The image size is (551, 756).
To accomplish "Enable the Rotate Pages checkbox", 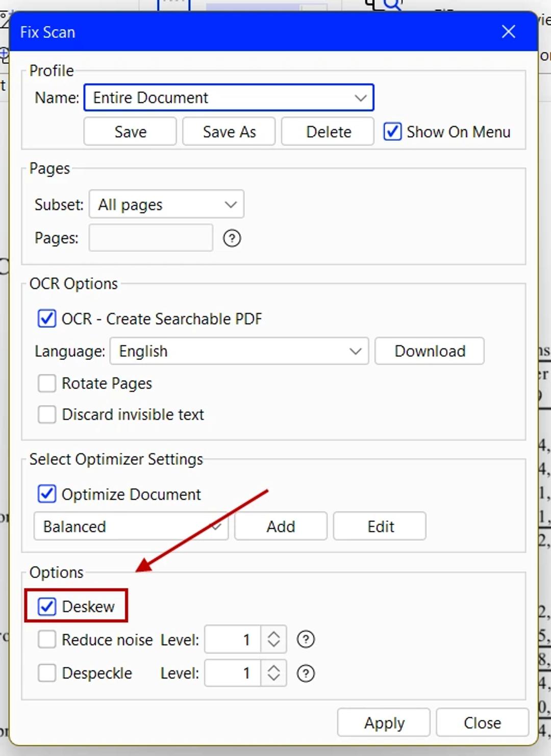I will pos(47,383).
